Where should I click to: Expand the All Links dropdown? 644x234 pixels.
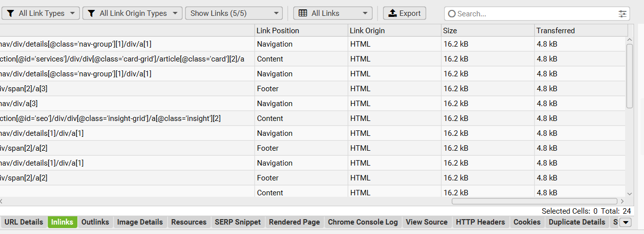[x=332, y=13]
